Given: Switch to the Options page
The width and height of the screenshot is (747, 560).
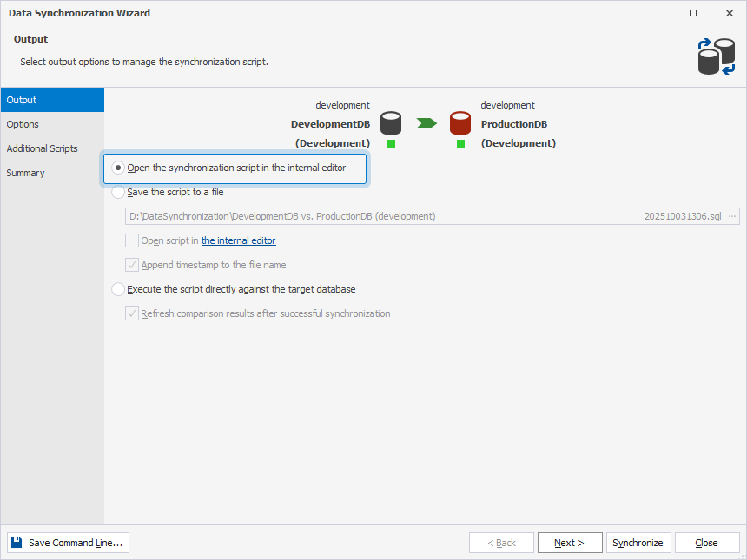Looking at the screenshot, I should [x=22, y=124].
